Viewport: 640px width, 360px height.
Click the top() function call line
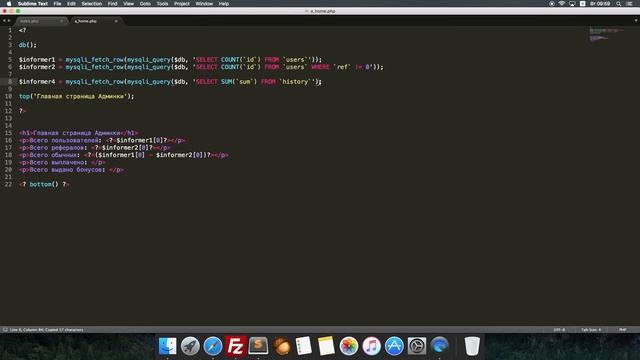(x=76, y=96)
